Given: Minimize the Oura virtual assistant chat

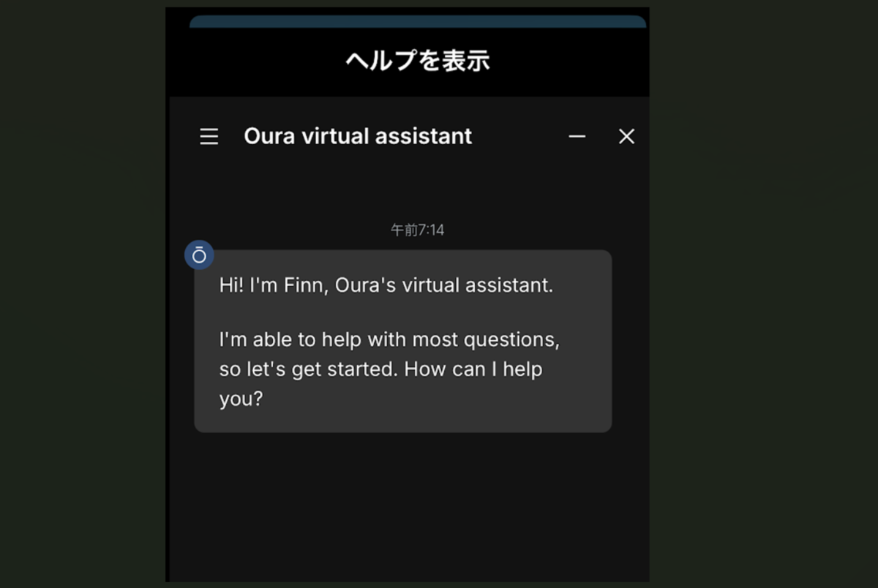Looking at the screenshot, I should click(577, 137).
